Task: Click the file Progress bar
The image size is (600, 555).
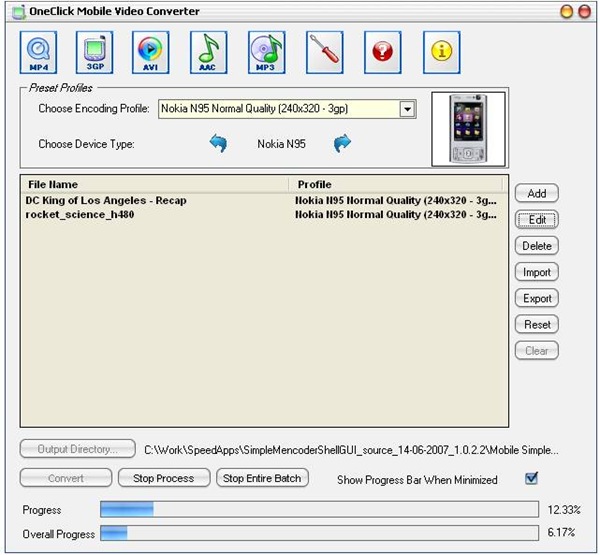Action: pos(319,509)
